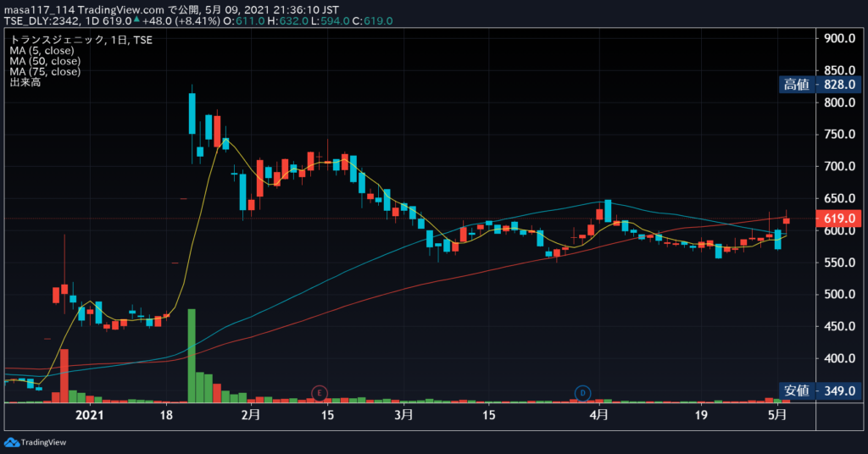Select the MA (75, close) indicator label
This screenshot has width=868, height=454.
[x=45, y=72]
